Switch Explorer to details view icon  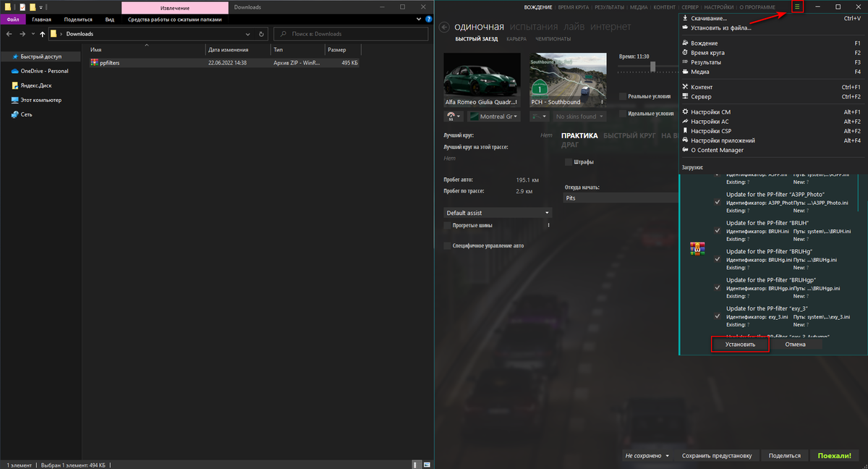[x=416, y=464]
